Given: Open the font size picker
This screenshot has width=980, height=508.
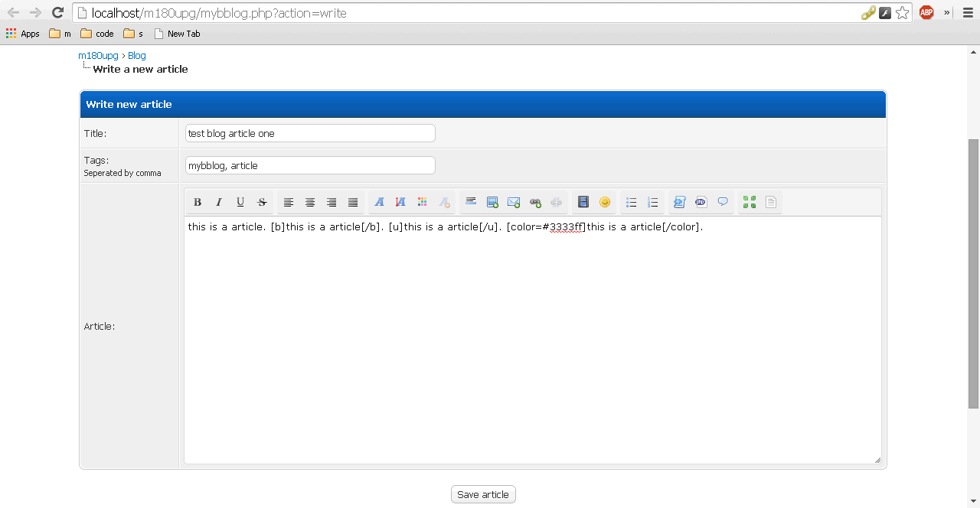Looking at the screenshot, I should 400,202.
